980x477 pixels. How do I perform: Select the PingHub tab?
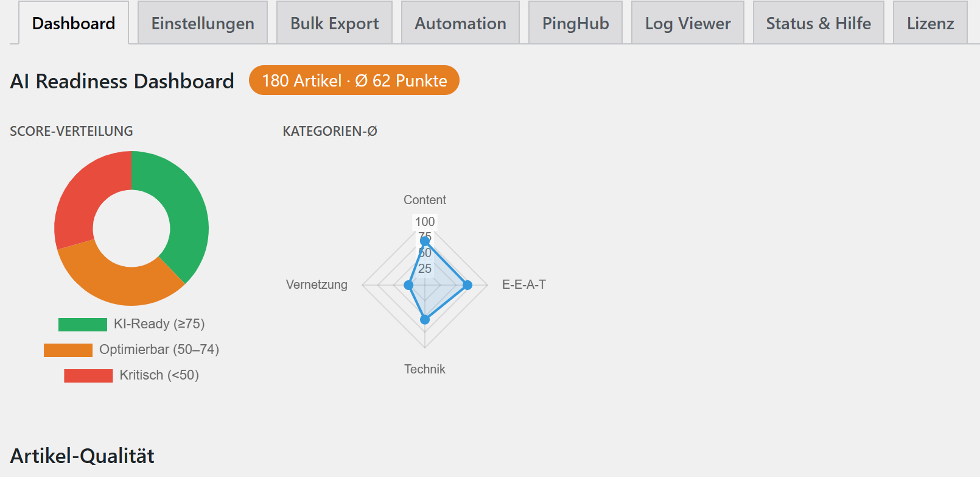tap(575, 23)
